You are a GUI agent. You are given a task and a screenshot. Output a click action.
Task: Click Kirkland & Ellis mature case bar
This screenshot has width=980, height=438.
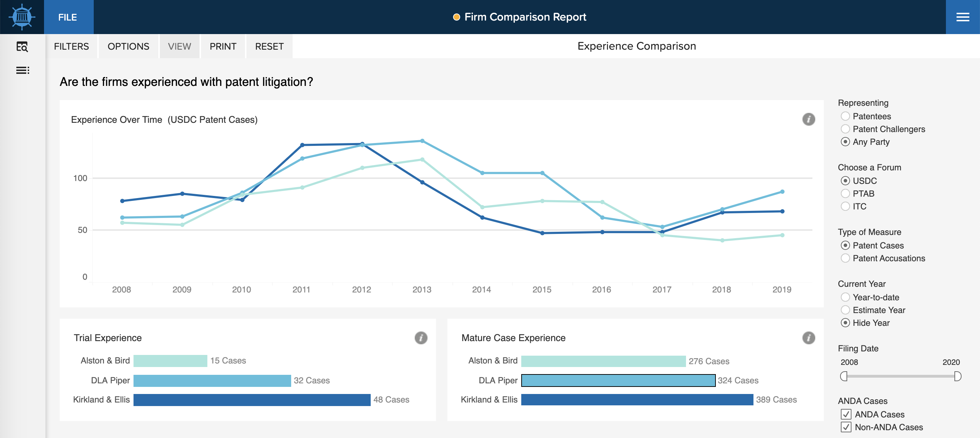tap(637, 400)
